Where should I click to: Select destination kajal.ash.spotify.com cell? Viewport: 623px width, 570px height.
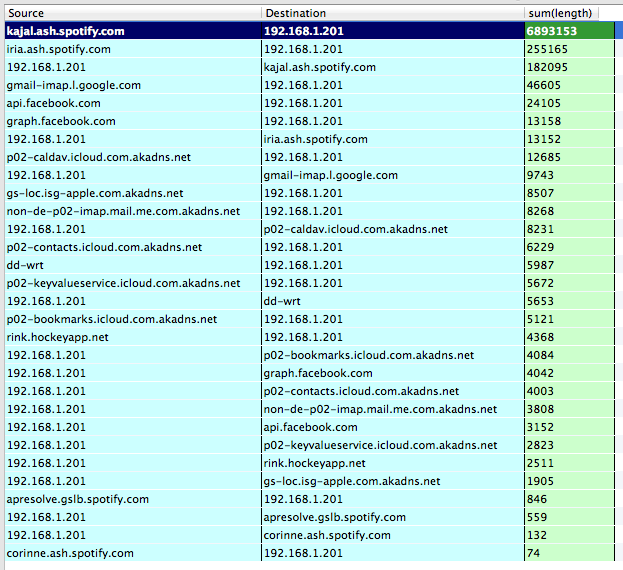pyautogui.click(x=393, y=67)
